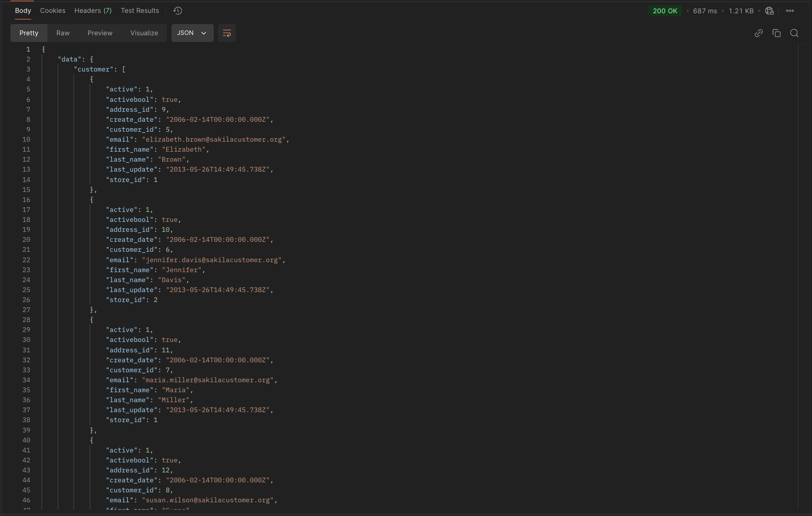Screen dimensions: 812x516
Task: Switch to Test Results tab
Action: [140, 11]
